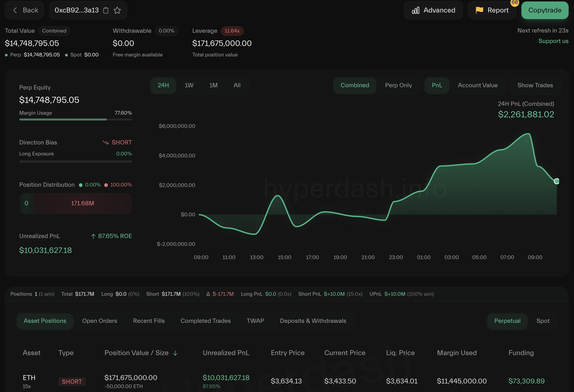Favorite this address with the star icon
574x392 pixels.
(117, 10)
